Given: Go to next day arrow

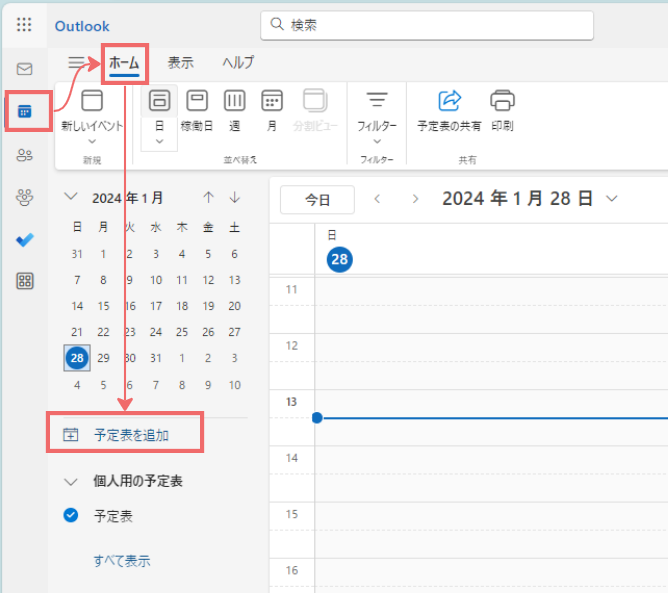Looking at the screenshot, I should 415,199.
